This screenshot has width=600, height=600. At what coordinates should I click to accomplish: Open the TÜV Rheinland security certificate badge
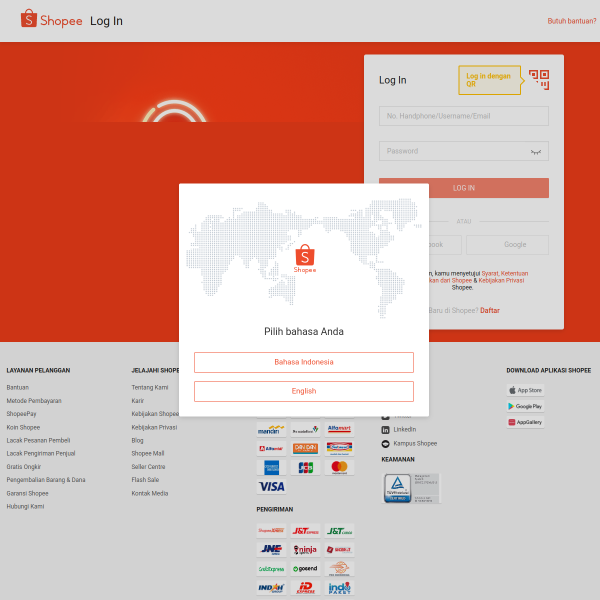(x=411, y=488)
